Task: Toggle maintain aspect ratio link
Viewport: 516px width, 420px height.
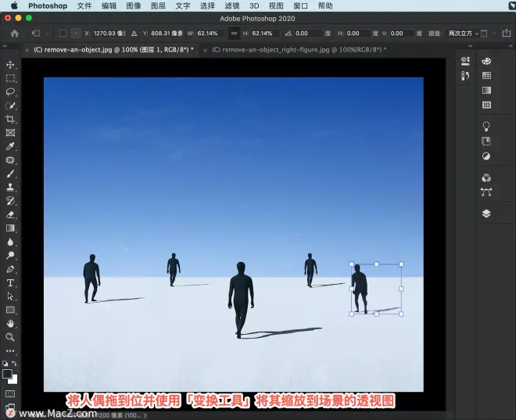Action: 234,34
